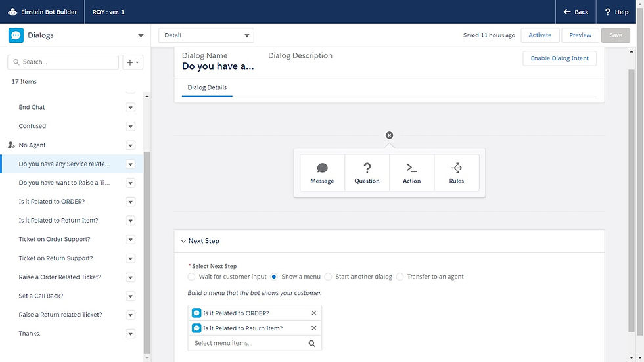Select 'Is it Related to Return Item?' dialog in list
The width and height of the screenshot is (644, 362).
(58, 220)
